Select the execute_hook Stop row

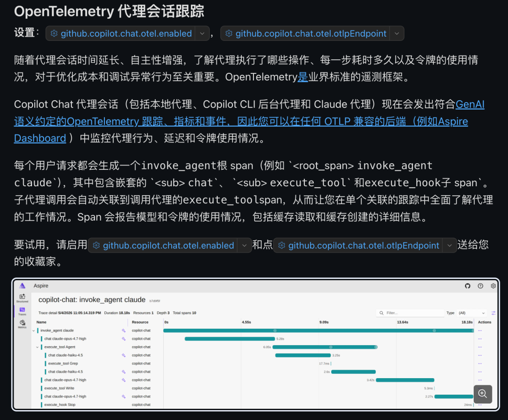(60, 405)
